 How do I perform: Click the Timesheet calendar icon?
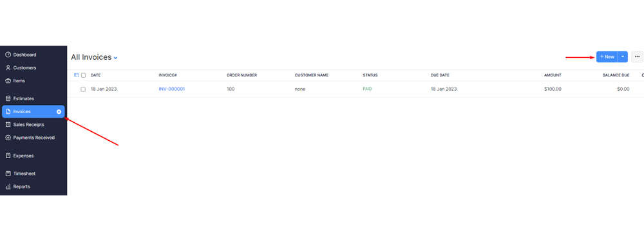coord(8,174)
